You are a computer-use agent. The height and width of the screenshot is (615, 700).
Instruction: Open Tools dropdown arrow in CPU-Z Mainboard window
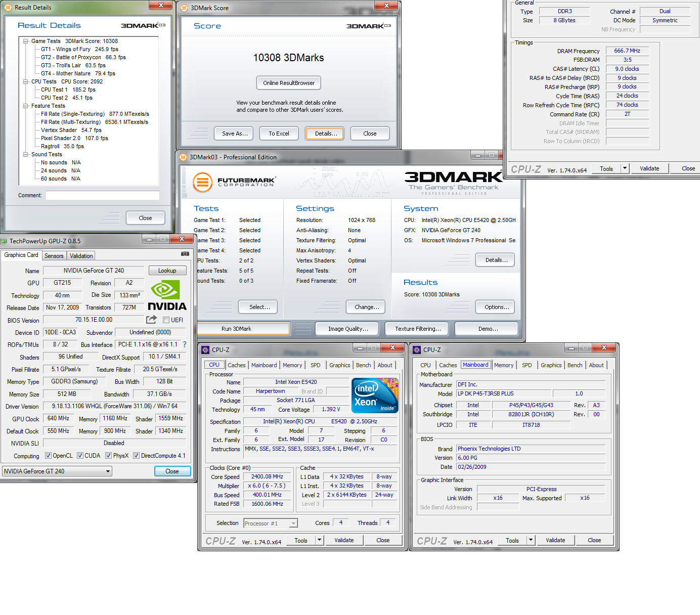[531, 540]
